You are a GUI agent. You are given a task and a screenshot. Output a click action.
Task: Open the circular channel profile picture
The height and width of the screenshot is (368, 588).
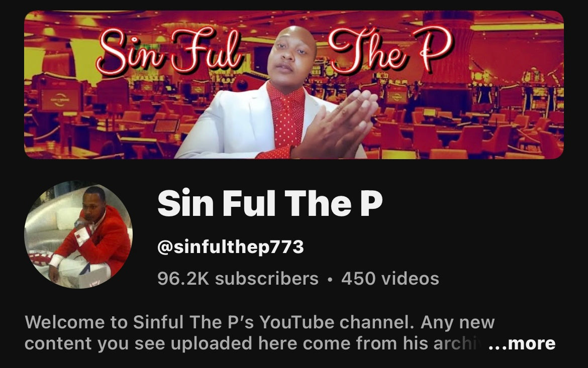(x=78, y=234)
